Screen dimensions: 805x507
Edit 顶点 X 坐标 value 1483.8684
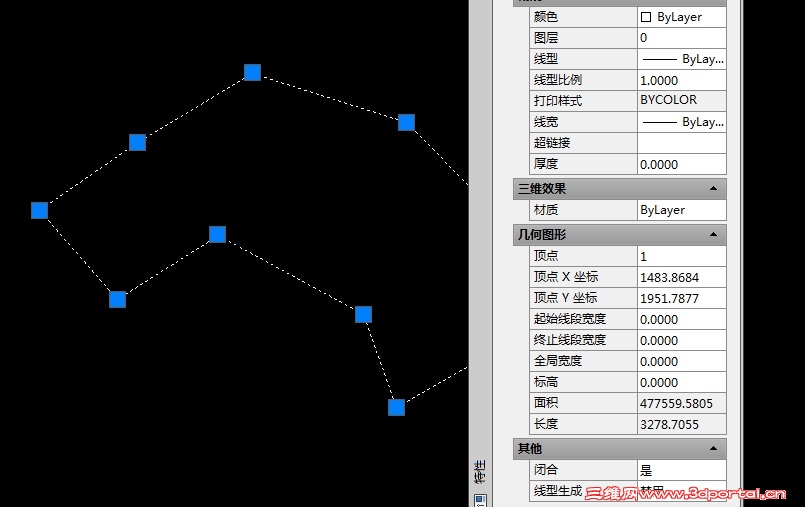click(x=681, y=277)
